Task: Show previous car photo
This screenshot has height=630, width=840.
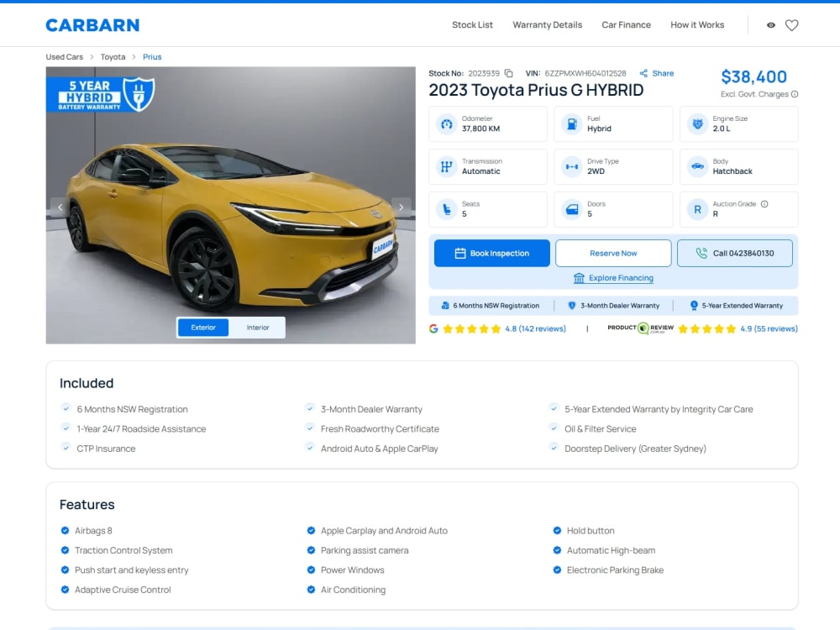Action: 60,207
